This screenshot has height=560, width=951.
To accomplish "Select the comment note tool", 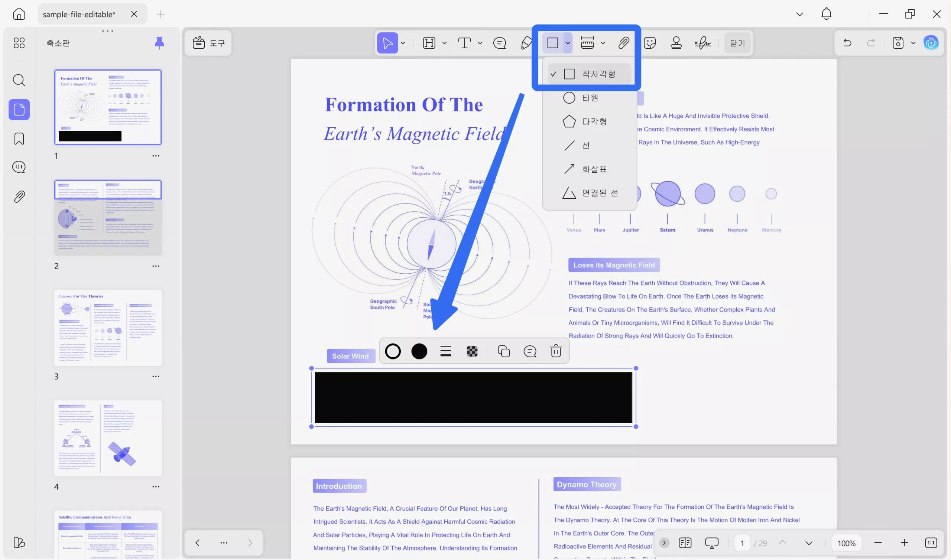I will pyautogui.click(x=500, y=43).
